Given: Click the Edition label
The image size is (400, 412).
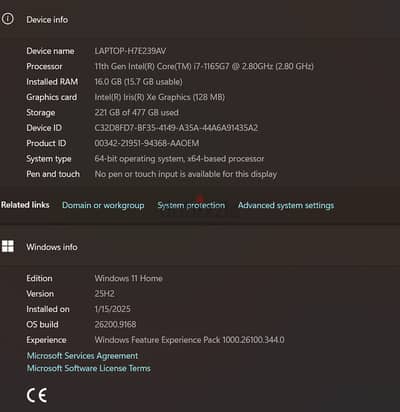Looking at the screenshot, I should click(x=39, y=278).
